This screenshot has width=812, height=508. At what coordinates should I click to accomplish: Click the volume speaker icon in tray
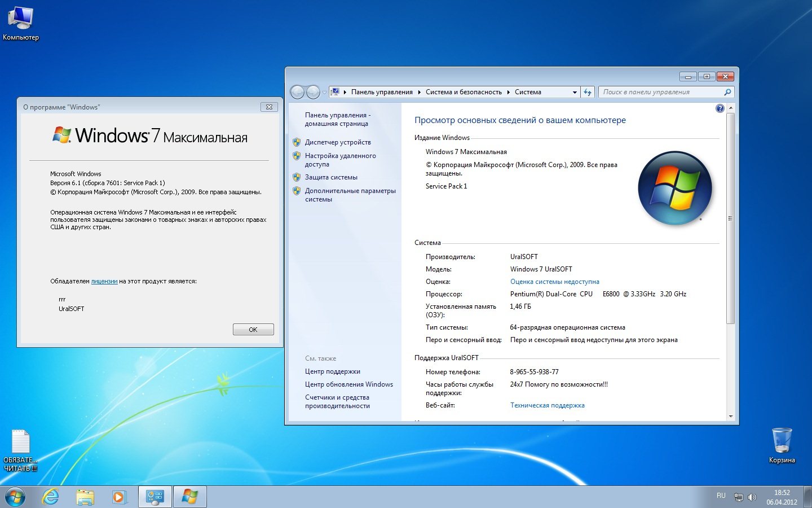(752, 497)
